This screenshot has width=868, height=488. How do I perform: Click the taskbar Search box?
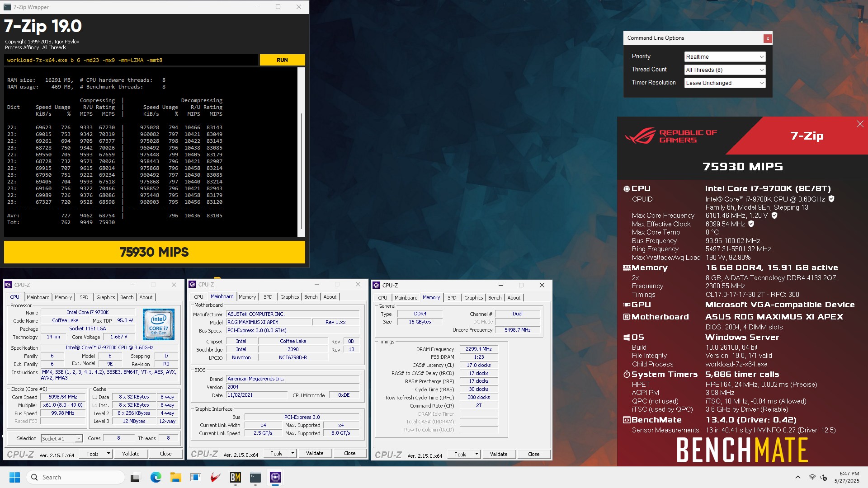pyautogui.click(x=76, y=477)
